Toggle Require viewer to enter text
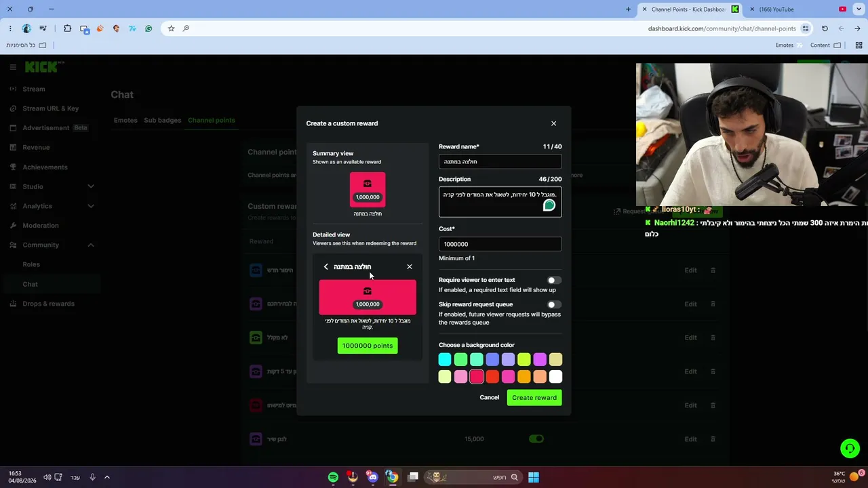Image resolution: width=868 pixels, height=488 pixels. coord(555,280)
